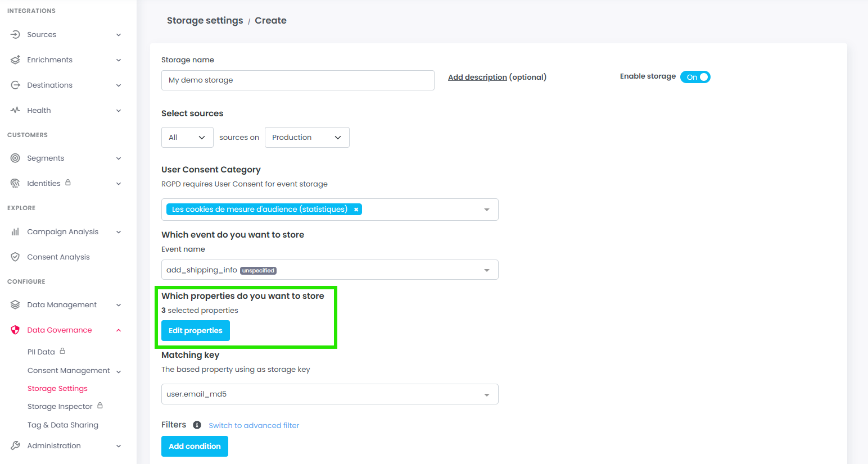The width and height of the screenshot is (868, 464).
Task: Click the Segments target icon
Action: [x=15, y=158]
